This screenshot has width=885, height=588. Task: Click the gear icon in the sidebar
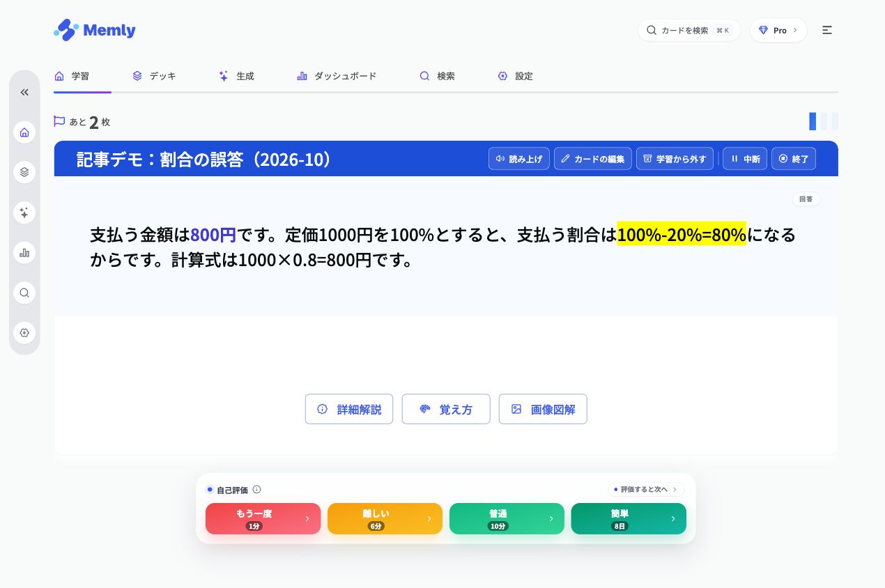point(24,332)
